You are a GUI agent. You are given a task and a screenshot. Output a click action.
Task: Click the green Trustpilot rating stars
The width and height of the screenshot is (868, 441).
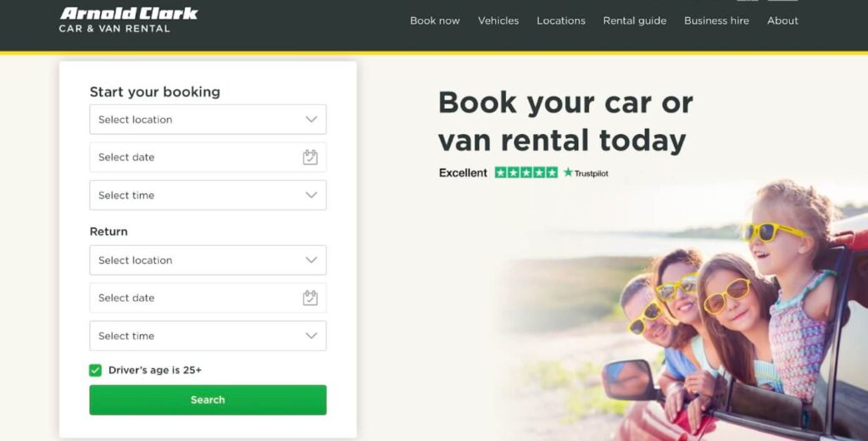(526, 172)
